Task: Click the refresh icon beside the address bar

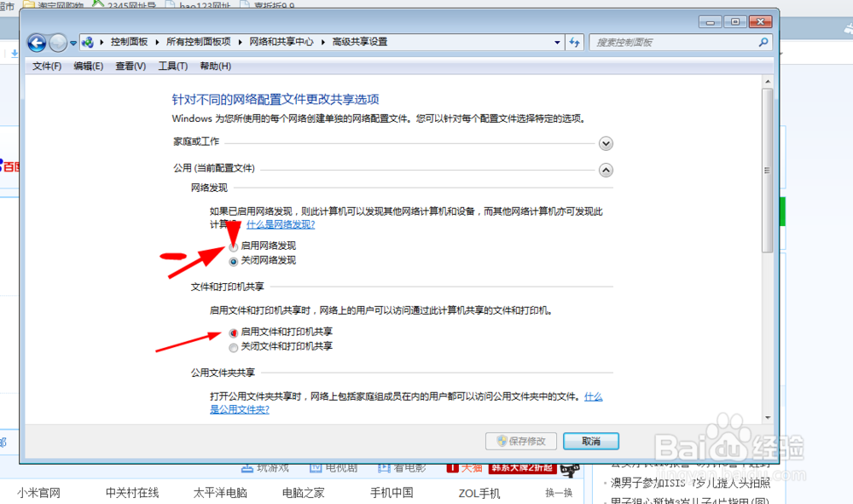Action: coord(572,42)
